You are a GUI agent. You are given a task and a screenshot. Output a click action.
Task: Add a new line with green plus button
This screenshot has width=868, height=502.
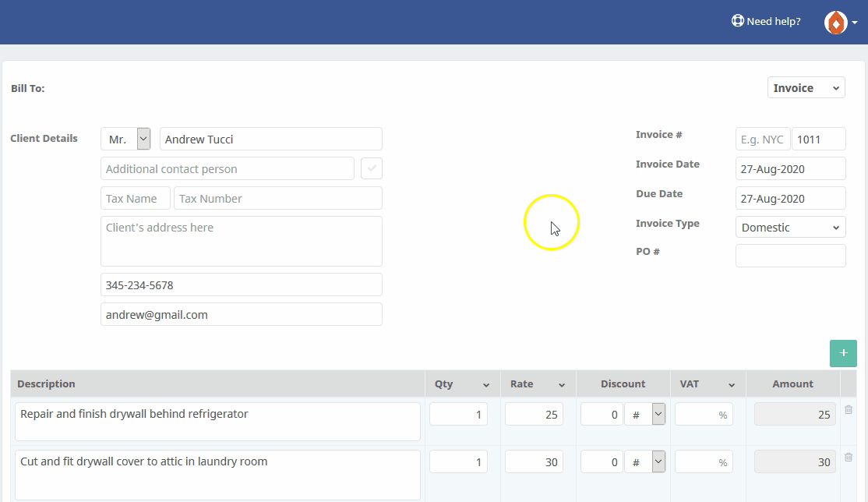pos(843,353)
